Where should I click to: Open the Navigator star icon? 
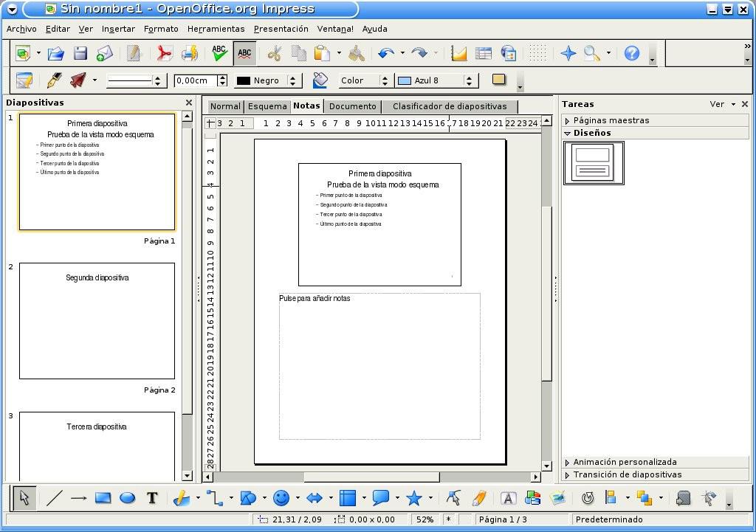[x=568, y=53]
